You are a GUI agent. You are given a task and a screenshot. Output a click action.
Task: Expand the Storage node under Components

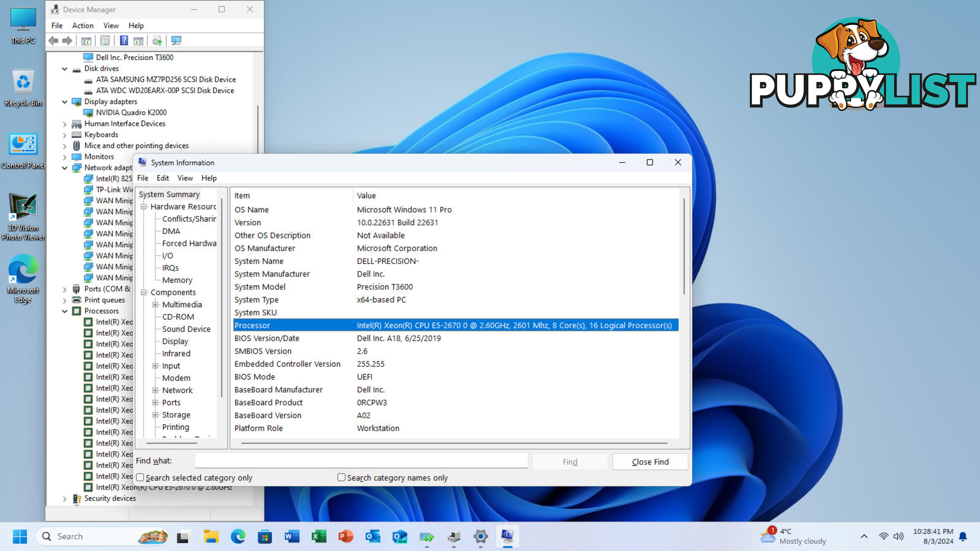(x=155, y=415)
